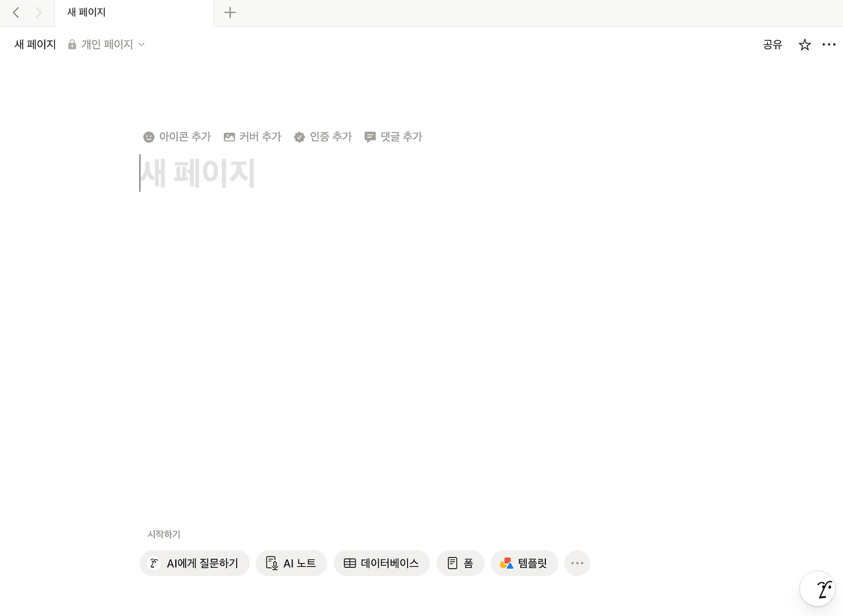Image resolution: width=843 pixels, height=616 pixels.
Task: Click the page title input field
Action: (x=198, y=173)
